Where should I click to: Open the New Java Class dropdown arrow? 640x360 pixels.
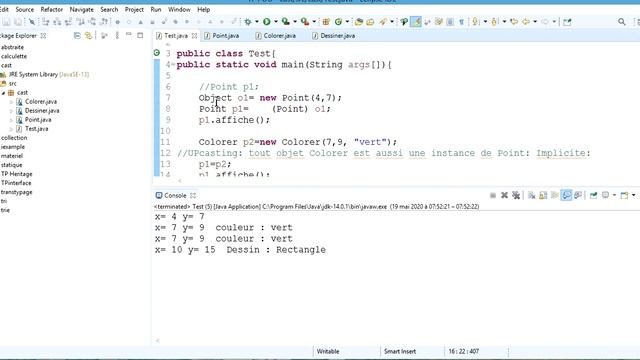click(348, 22)
